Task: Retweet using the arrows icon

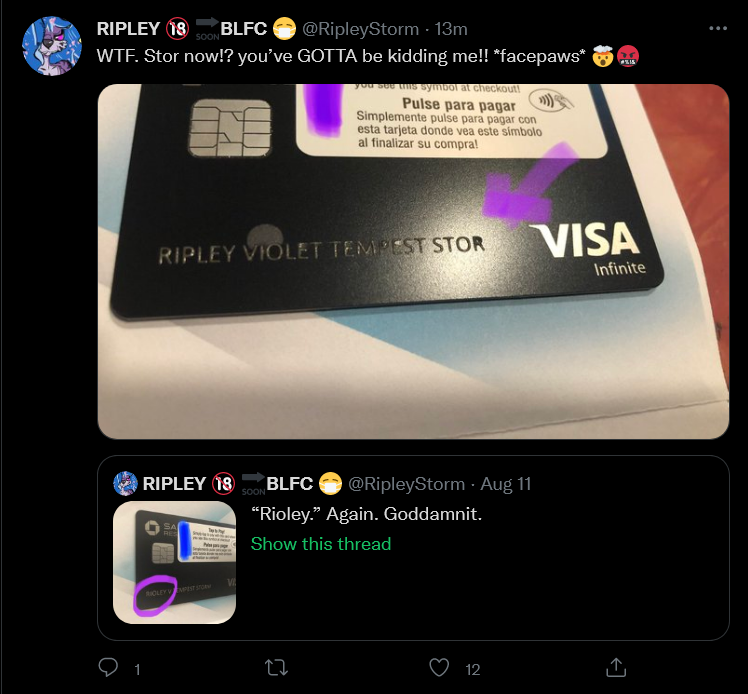Action: click(x=276, y=667)
